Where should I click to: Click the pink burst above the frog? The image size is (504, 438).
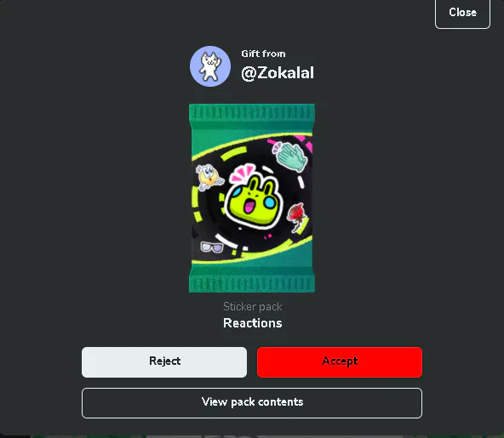click(243, 173)
